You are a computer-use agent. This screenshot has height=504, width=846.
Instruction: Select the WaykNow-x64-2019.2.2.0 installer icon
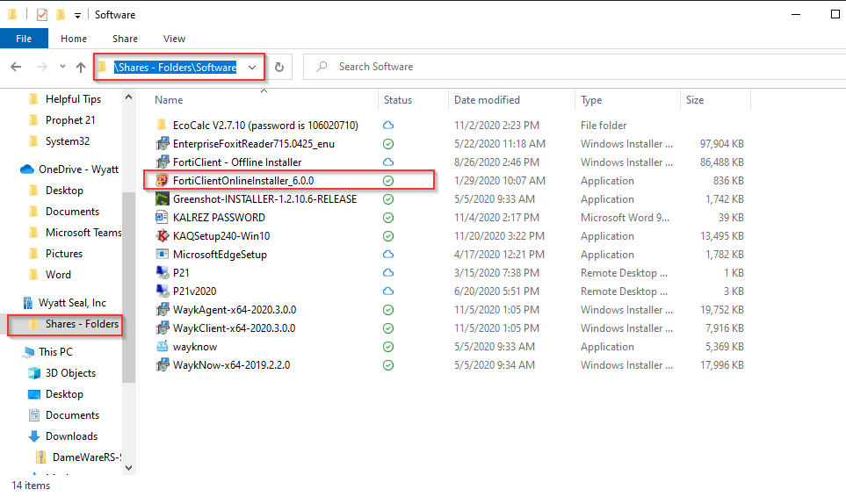(163, 365)
